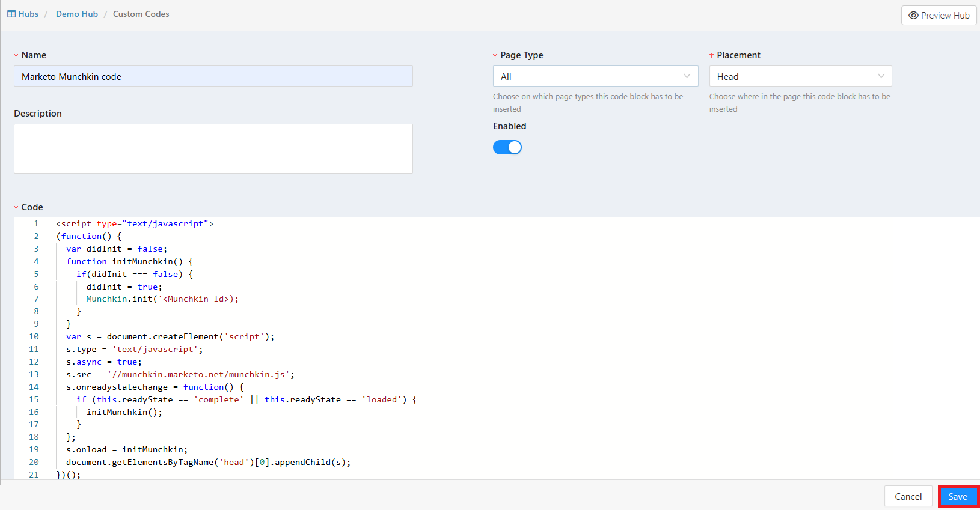Open the Page Type dropdown
Viewport: 980px width, 510px height.
pyautogui.click(x=595, y=76)
